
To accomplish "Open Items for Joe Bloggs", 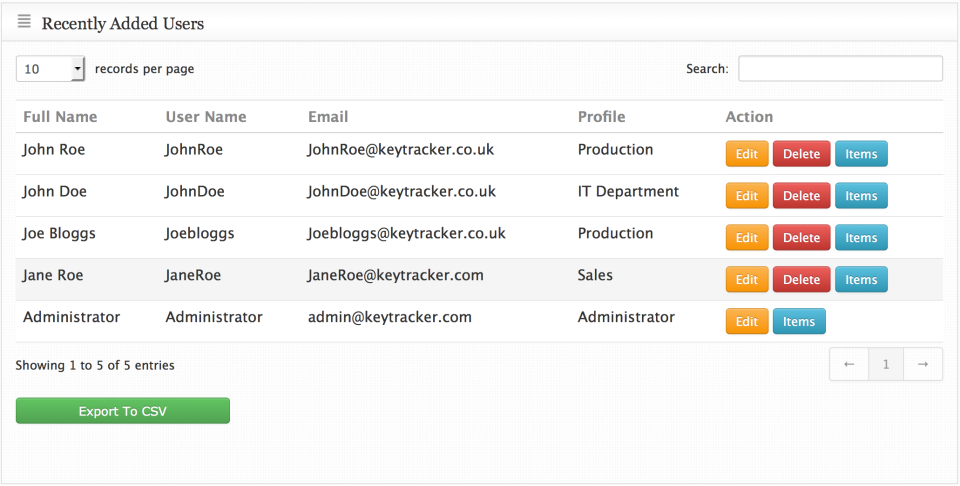I will [x=861, y=238].
